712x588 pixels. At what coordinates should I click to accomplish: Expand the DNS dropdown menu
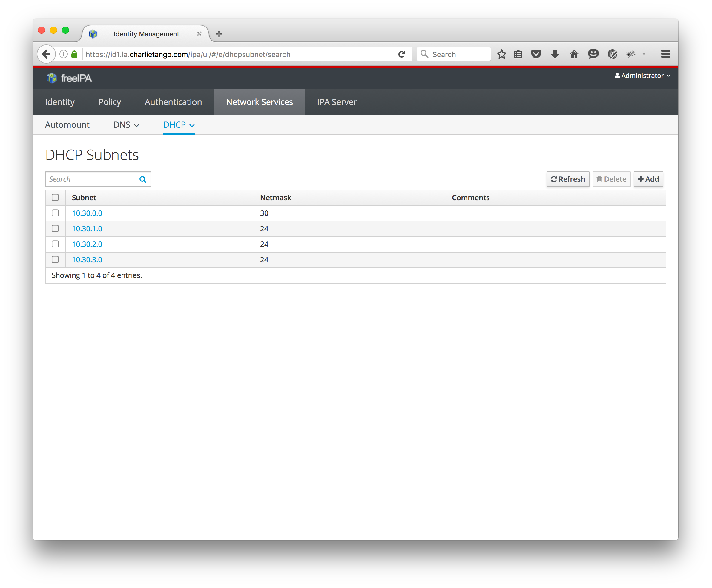126,125
